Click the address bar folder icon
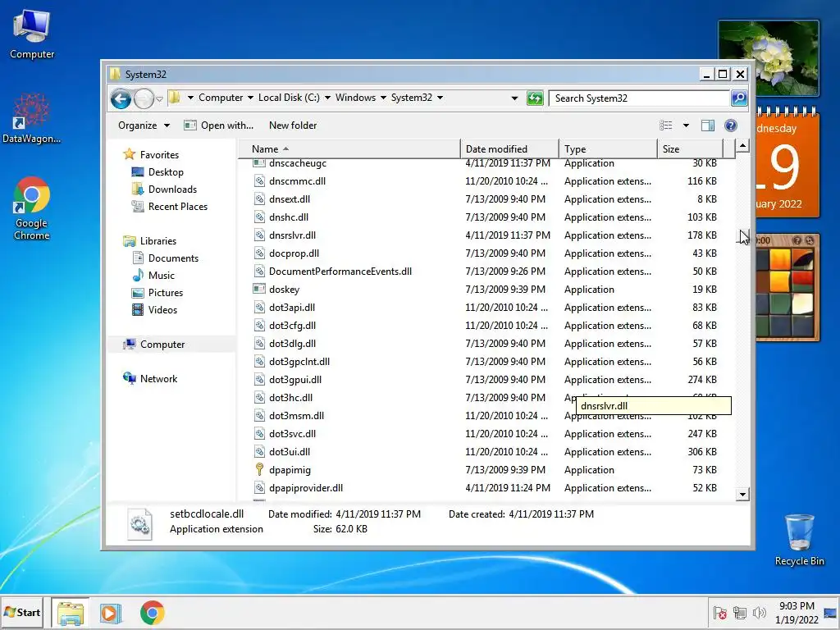Image resolution: width=840 pixels, height=630 pixels. point(174,98)
